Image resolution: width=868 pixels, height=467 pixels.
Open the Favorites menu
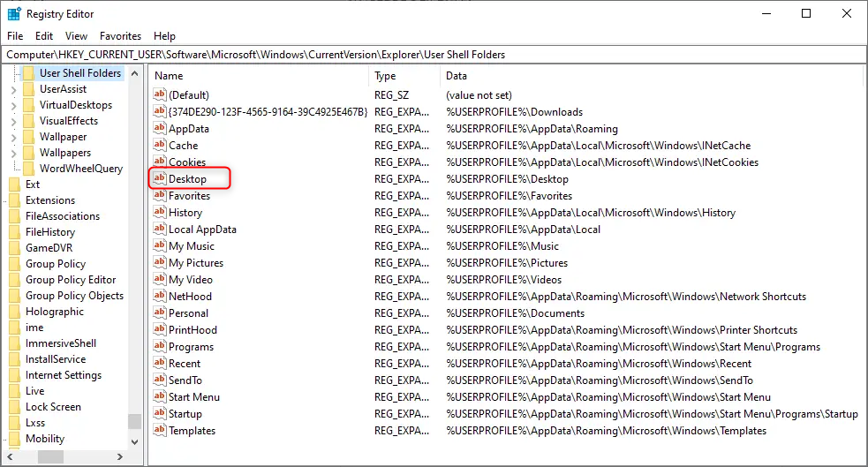pos(121,36)
